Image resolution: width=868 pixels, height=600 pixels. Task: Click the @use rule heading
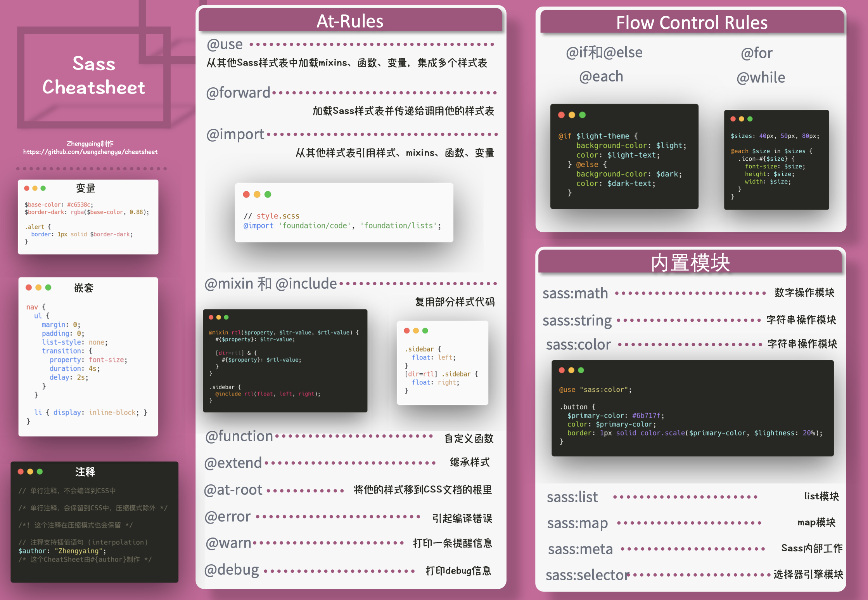tap(225, 44)
